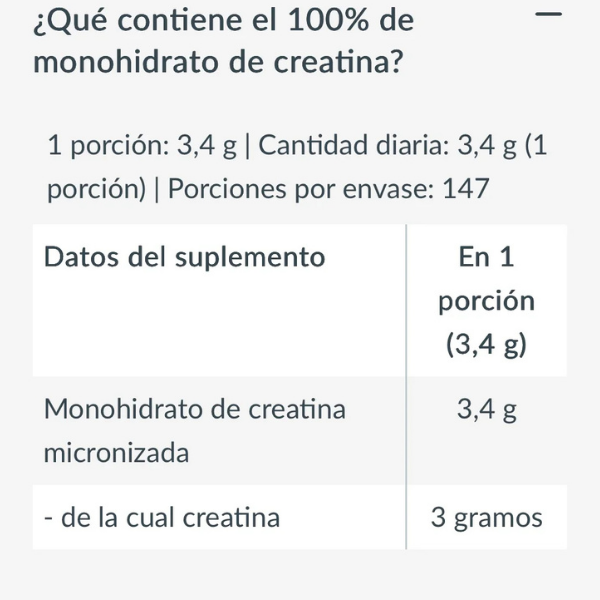
Task: Click the '3,4 g' value cell
Action: point(486,409)
